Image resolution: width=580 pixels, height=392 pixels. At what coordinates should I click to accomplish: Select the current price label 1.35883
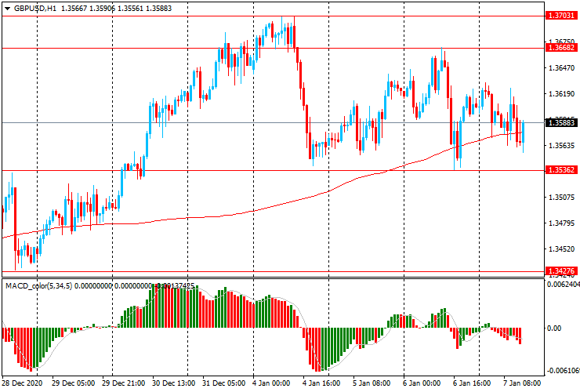(x=561, y=122)
